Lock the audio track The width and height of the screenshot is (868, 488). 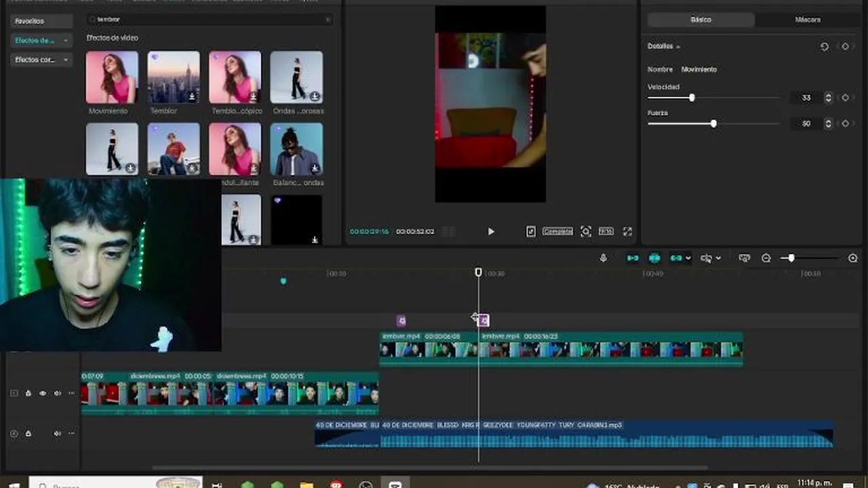(28, 434)
